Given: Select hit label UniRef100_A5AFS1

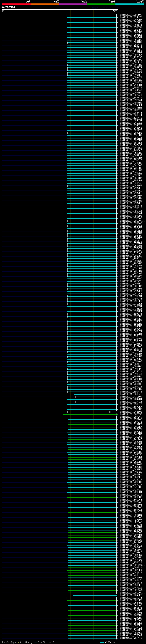Looking at the screenshot, I should click(x=131, y=27).
